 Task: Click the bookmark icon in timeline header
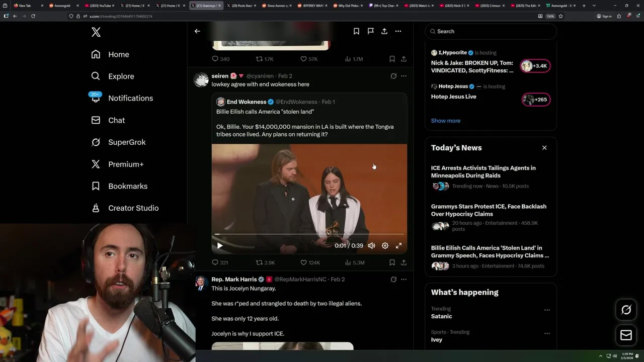[x=356, y=31]
